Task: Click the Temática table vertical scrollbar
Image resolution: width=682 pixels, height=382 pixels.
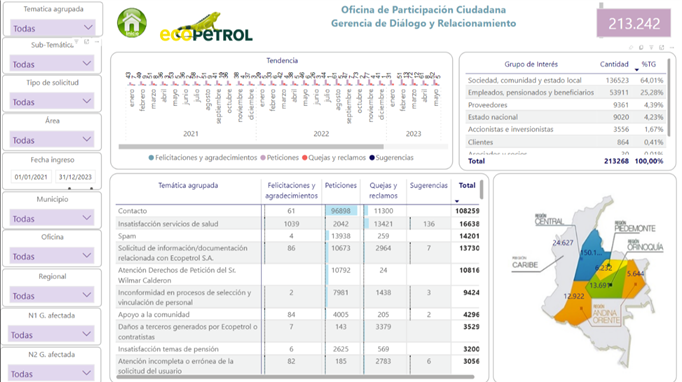Action: (481, 190)
